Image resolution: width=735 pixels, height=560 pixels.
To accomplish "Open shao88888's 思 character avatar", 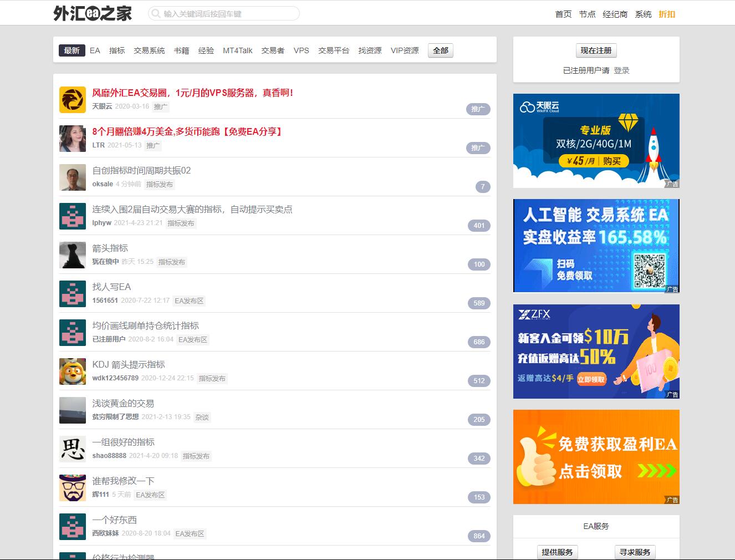I will [73, 449].
